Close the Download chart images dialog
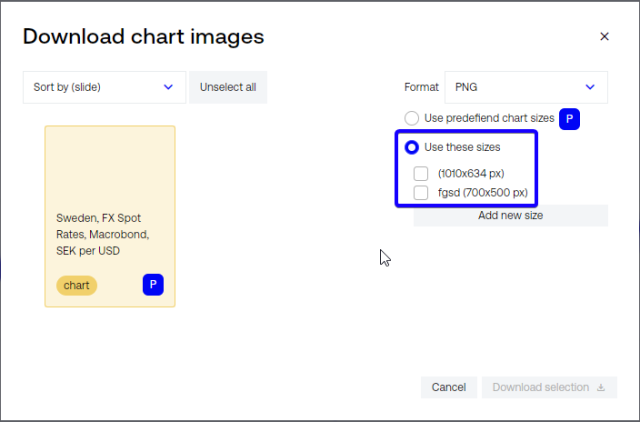The width and height of the screenshot is (640, 422). 604,37
